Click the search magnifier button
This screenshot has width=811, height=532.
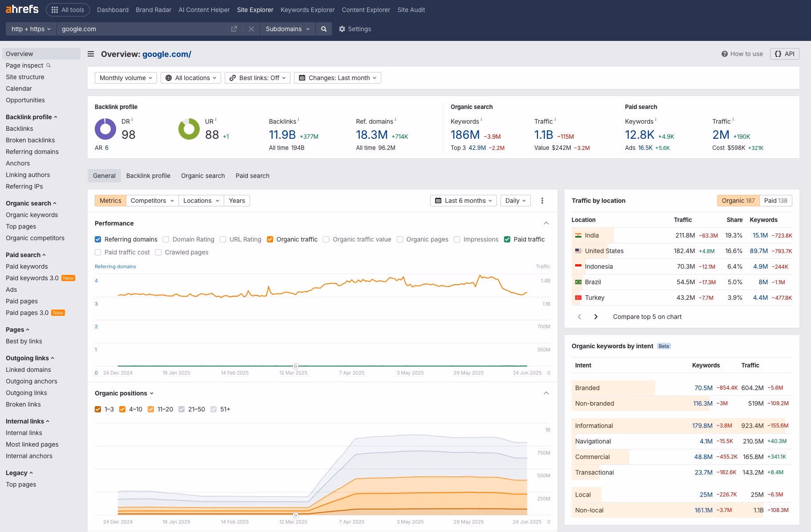pos(324,29)
